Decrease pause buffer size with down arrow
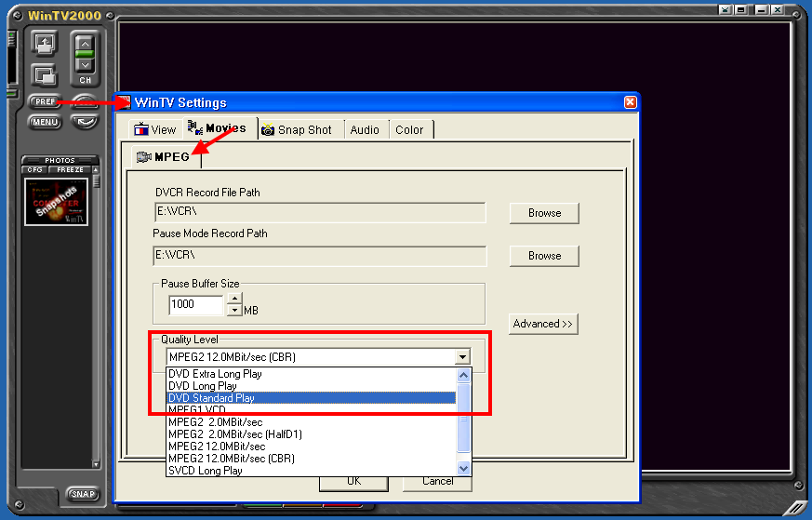 coord(234,311)
